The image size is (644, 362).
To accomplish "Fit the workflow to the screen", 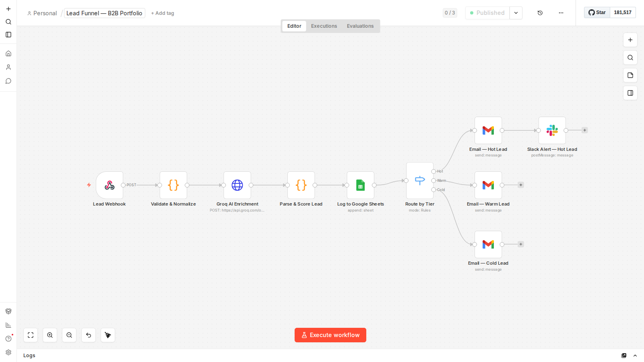I will 31,335.
